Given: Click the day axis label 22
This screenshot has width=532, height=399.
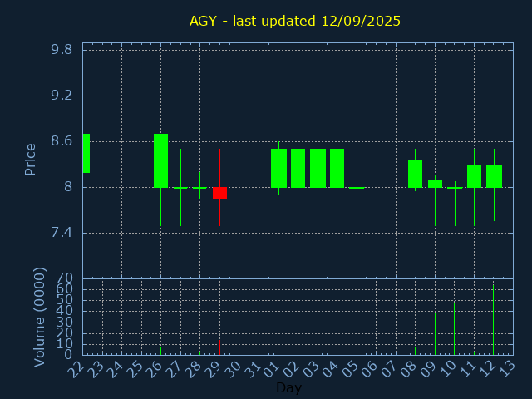Looking at the screenshot, I should pyautogui.click(x=76, y=369).
